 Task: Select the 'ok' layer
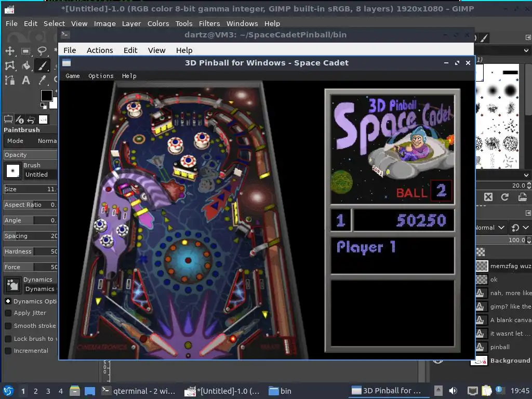[503, 280]
